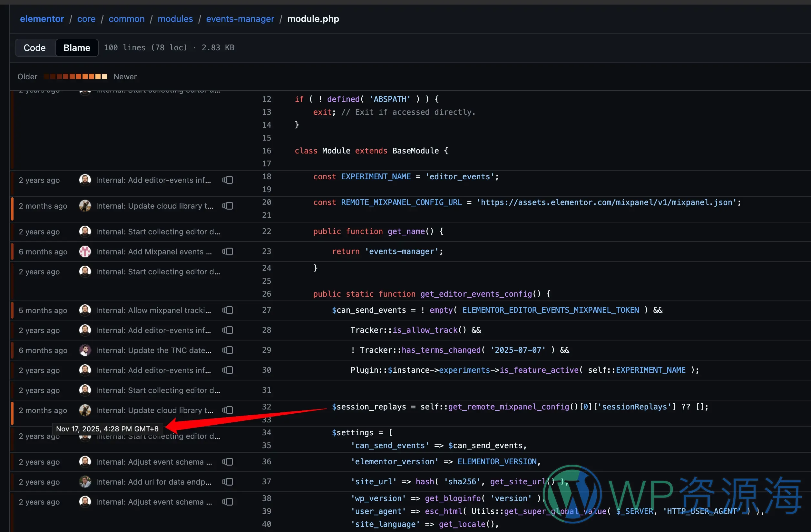Click blame-prior icon beside Add Mixpanel events

point(228,251)
